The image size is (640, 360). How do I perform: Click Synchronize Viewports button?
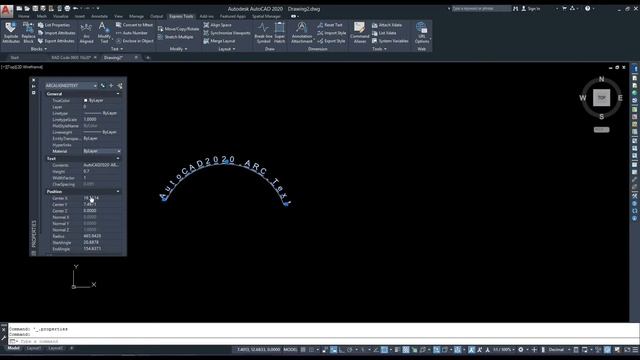coord(227,33)
